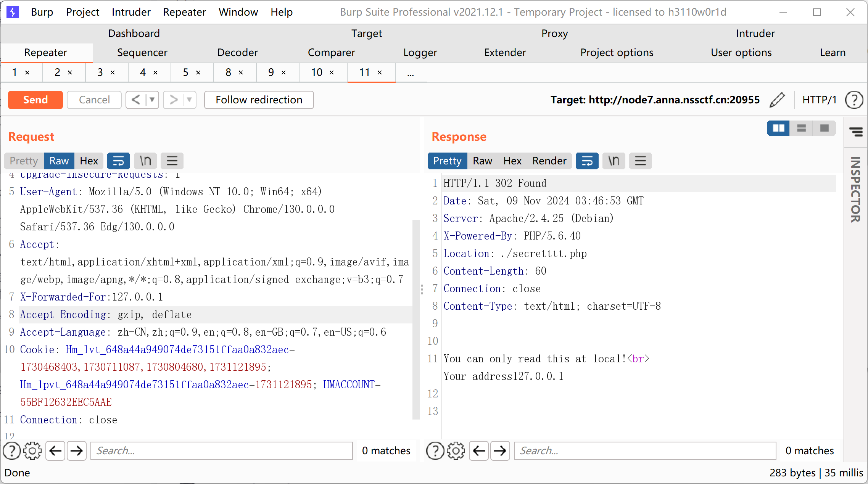Select Response Raw view

click(483, 161)
